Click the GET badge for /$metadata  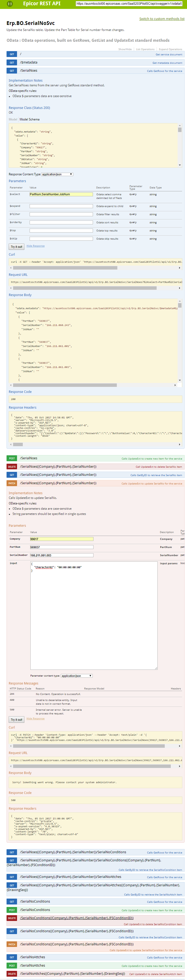coord(12,62)
